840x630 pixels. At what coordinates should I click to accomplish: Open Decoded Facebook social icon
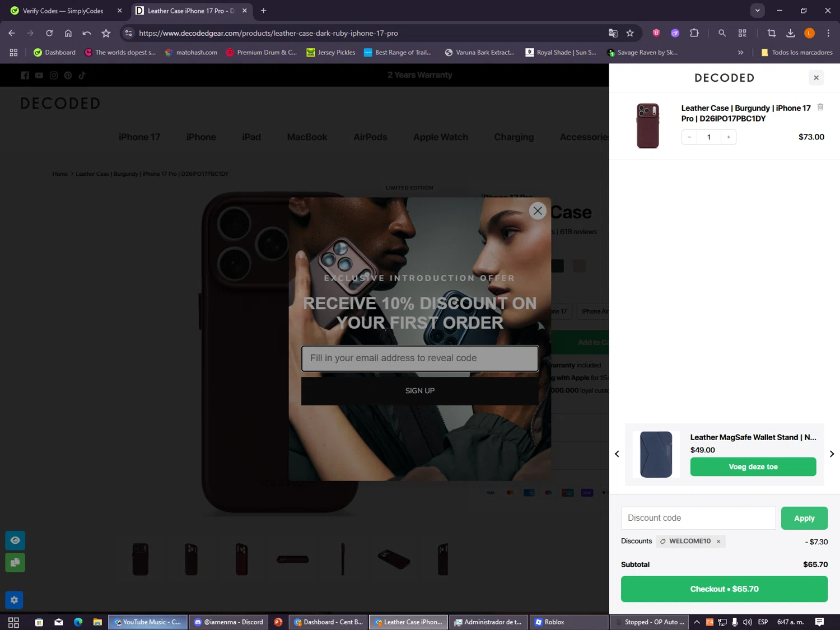pos(25,75)
